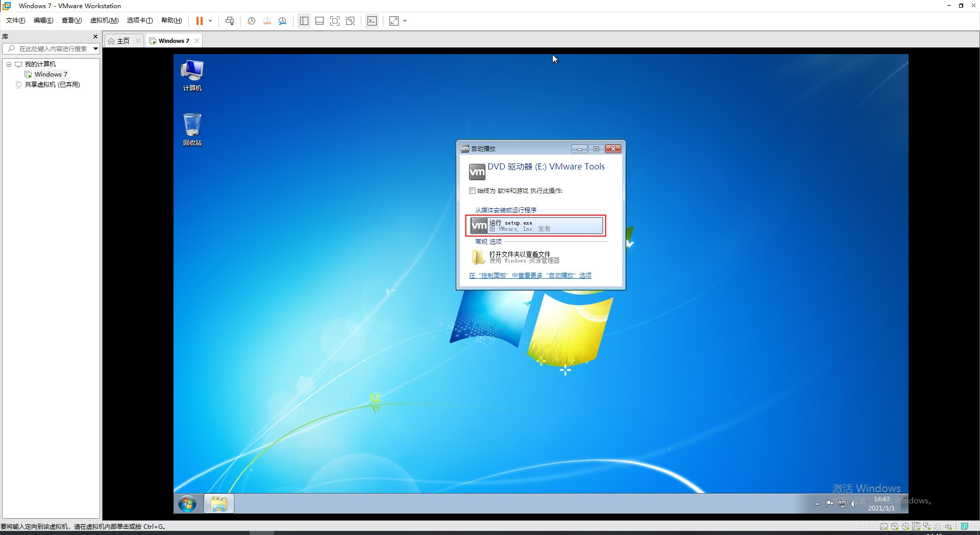Open the 帮助 menu
Image resolution: width=980 pixels, height=535 pixels.
coord(171,20)
